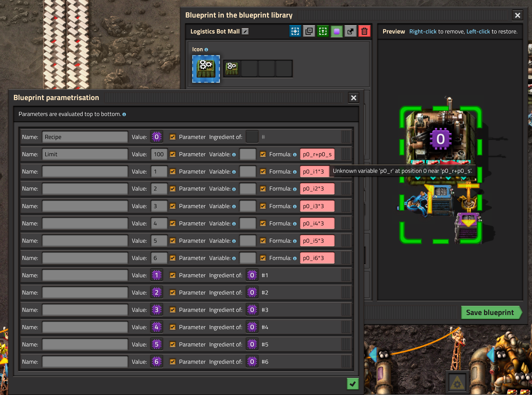Click drag handle of ingredient #6 row

(x=346, y=362)
